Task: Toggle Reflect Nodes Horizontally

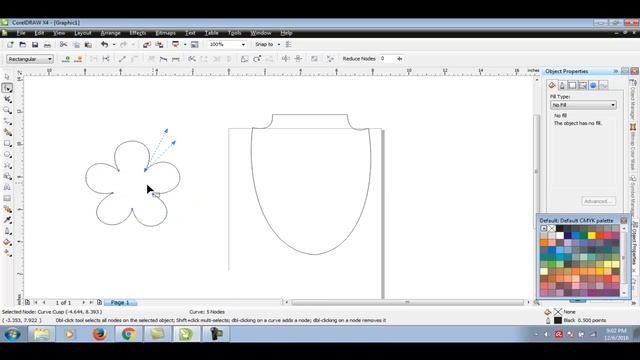Action: (x=286, y=59)
